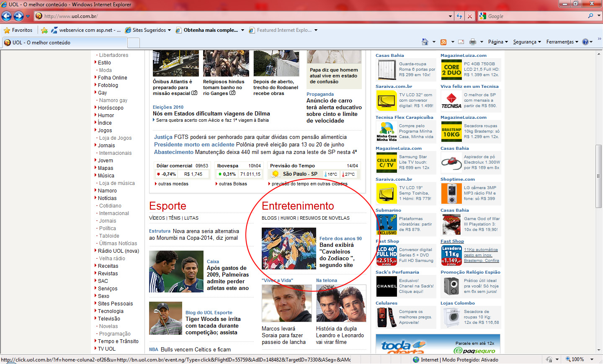Open Featured Internet Explo... favorite
The height and width of the screenshot is (364, 603).
(x=283, y=30)
